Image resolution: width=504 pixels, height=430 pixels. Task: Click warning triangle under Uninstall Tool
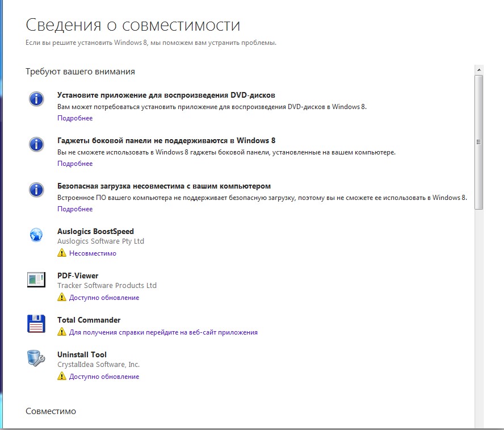pos(62,376)
